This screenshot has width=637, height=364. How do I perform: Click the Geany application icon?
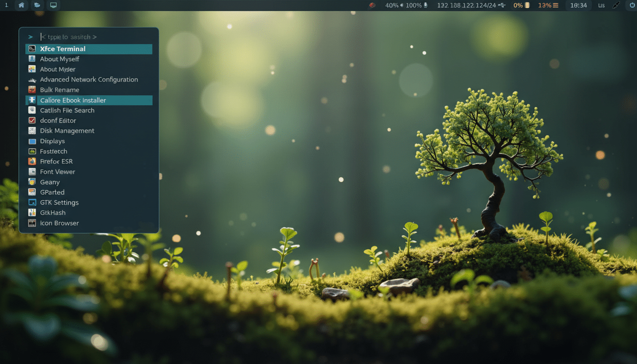click(32, 182)
